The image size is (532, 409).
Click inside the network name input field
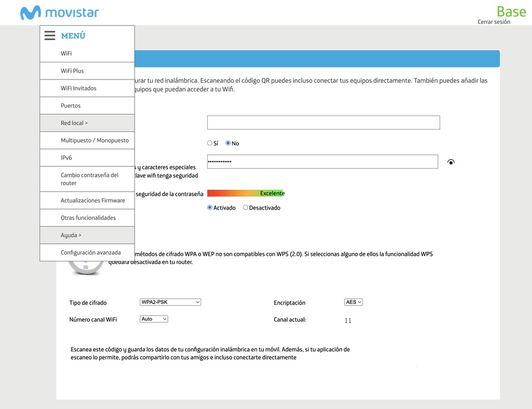[323, 122]
